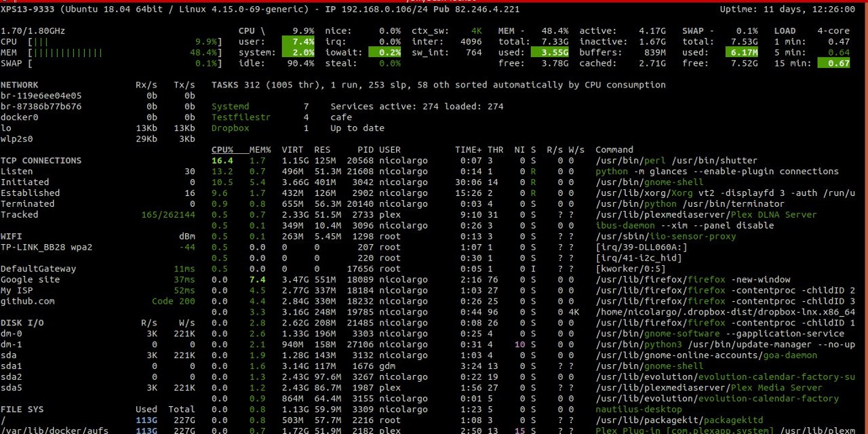Click the TASKS 312 summary line
Viewport: 868px width, 434px height.
pyautogui.click(x=438, y=85)
